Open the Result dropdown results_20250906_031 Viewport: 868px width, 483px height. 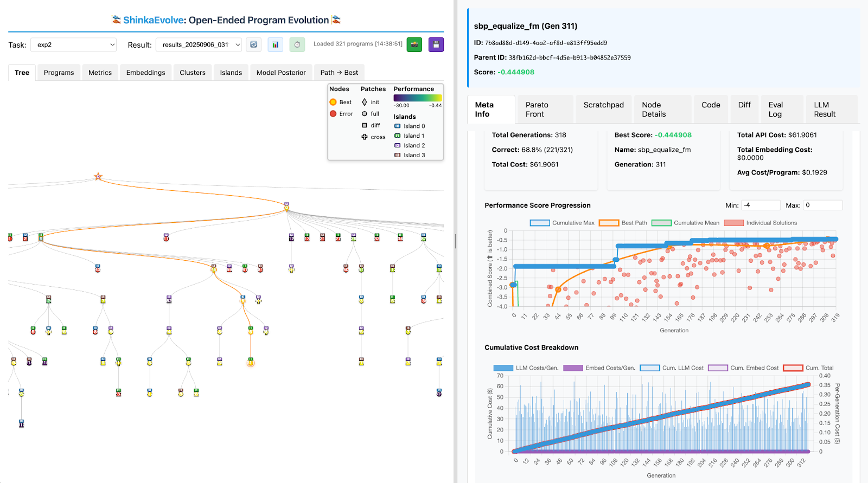(199, 45)
